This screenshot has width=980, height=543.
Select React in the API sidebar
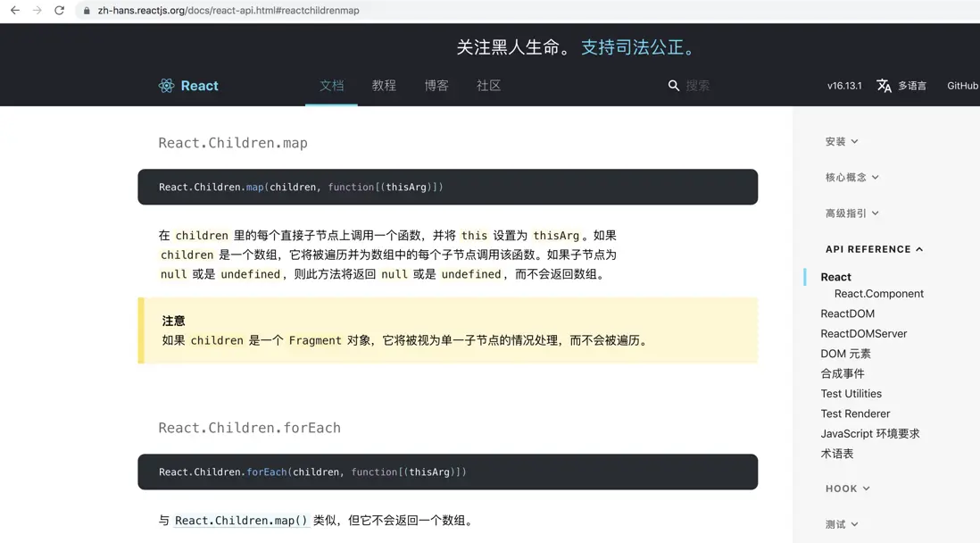(x=835, y=277)
